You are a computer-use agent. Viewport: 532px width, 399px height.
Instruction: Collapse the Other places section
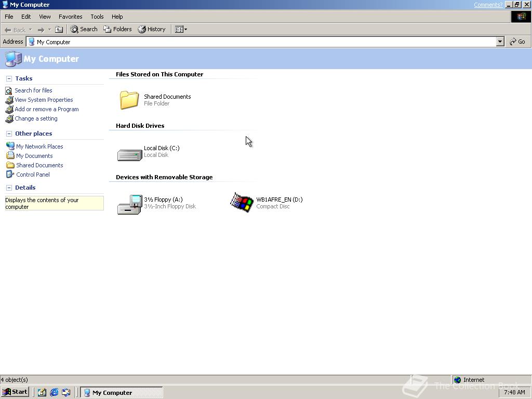pos(9,134)
